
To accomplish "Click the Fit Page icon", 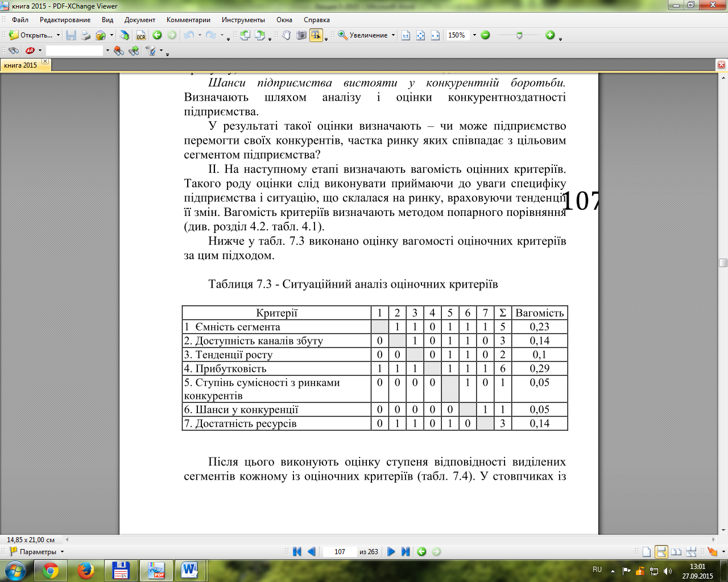I will [420, 35].
